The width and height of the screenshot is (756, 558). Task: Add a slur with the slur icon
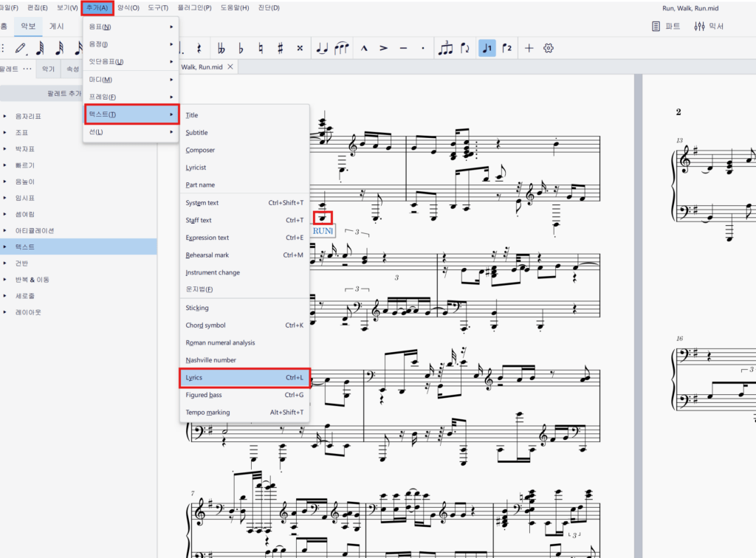pyautogui.click(x=341, y=48)
